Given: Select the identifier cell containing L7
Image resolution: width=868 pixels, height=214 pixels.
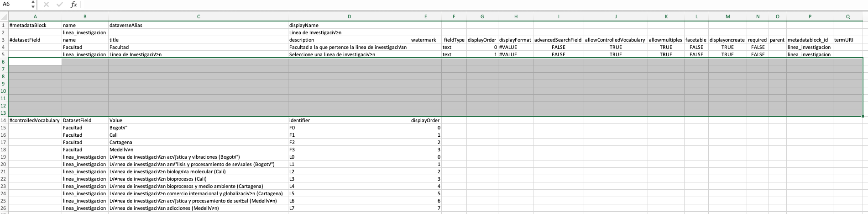Looking at the screenshot, I should click(x=292, y=208).
